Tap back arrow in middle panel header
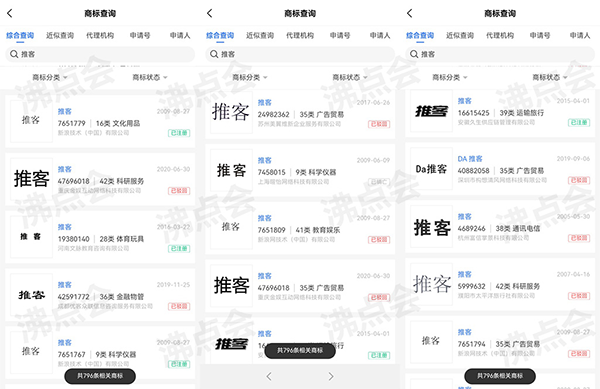Viewport: 600px width, 389px height. tap(210, 13)
